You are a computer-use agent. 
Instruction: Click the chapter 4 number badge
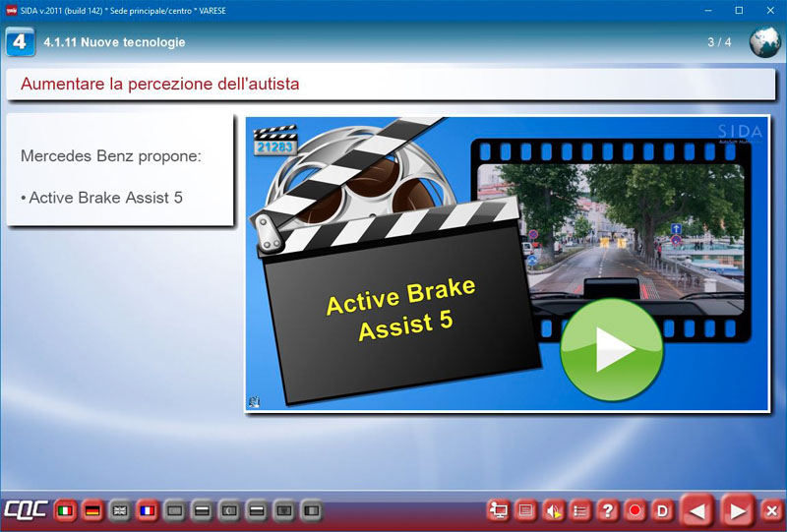pyautogui.click(x=20, y=42)
